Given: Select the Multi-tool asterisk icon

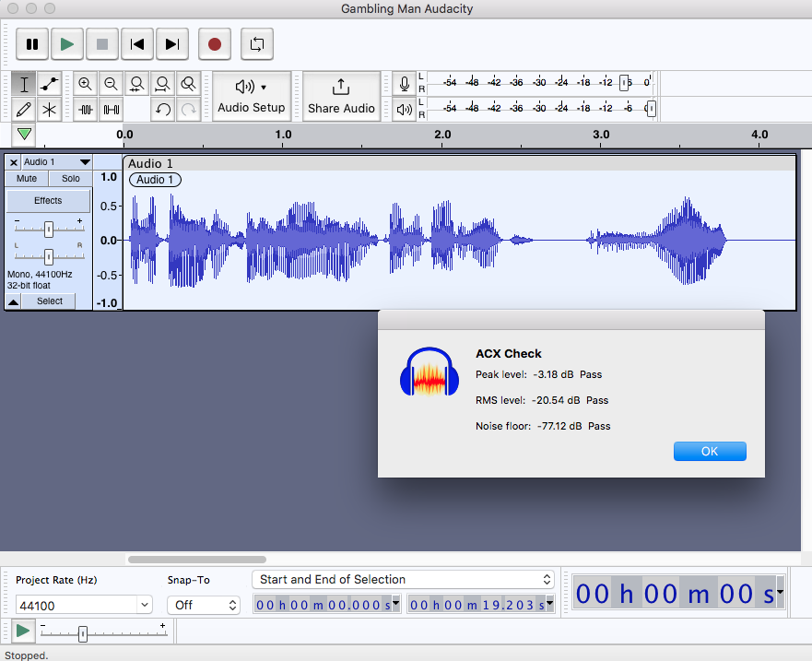Looking at the screenshot, I should click(49, 110).
